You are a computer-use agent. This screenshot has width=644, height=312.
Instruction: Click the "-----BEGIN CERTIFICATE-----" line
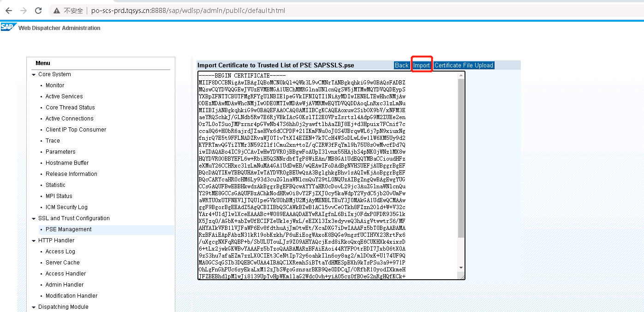[x=243, y=76]
